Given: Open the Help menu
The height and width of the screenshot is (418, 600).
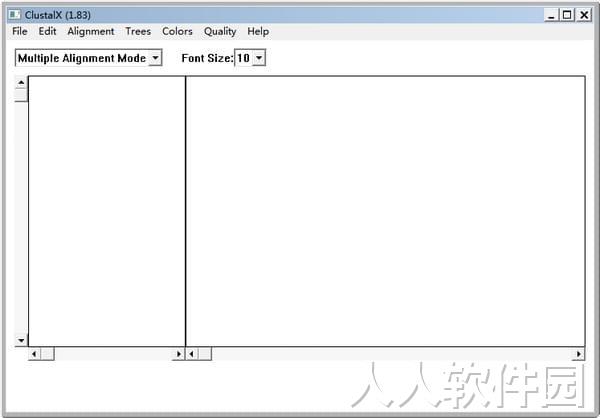Looking at the screenshot, I should (258, 31).
